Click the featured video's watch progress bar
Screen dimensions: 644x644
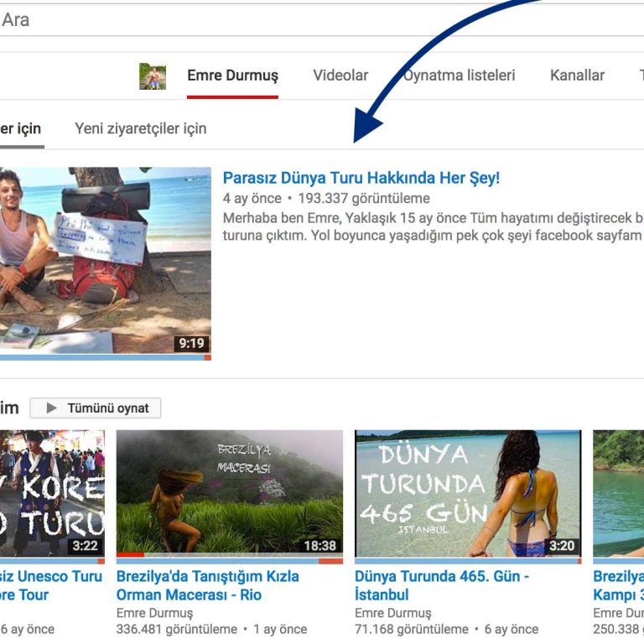(105, 358)
